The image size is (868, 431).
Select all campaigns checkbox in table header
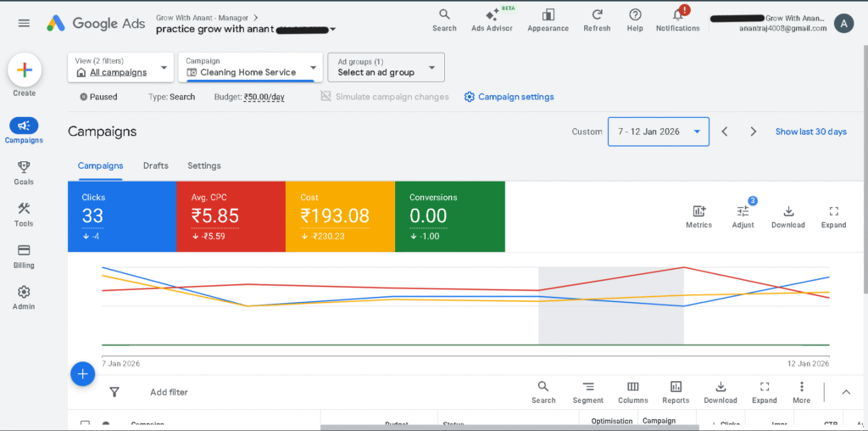[85, 423]
